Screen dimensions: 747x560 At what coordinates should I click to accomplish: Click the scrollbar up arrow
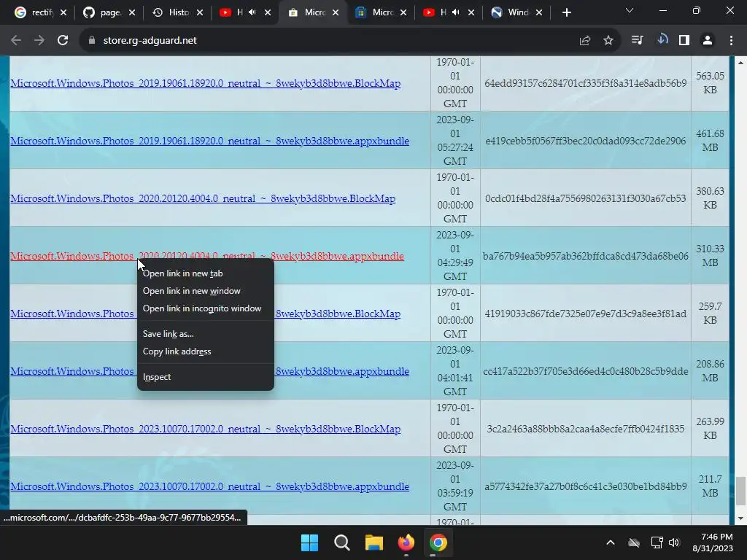(740, 63)
